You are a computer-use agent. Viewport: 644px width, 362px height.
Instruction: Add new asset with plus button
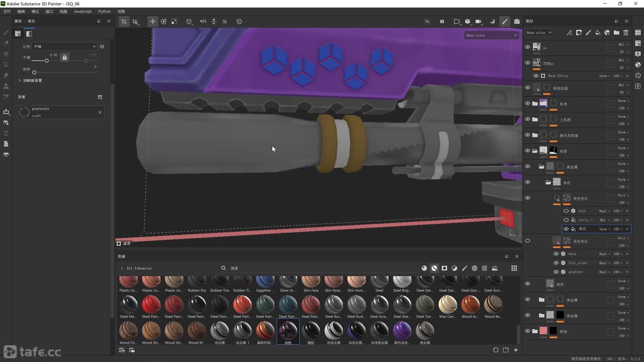point(516,350)
